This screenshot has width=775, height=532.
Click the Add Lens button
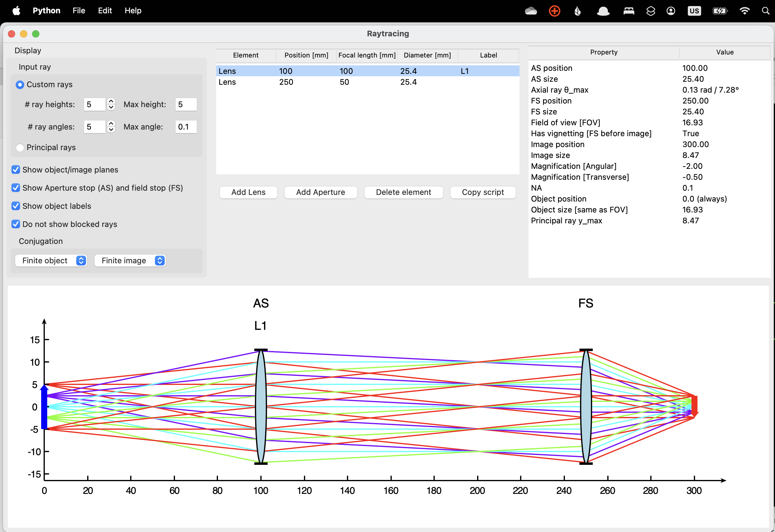click(248, 192)
